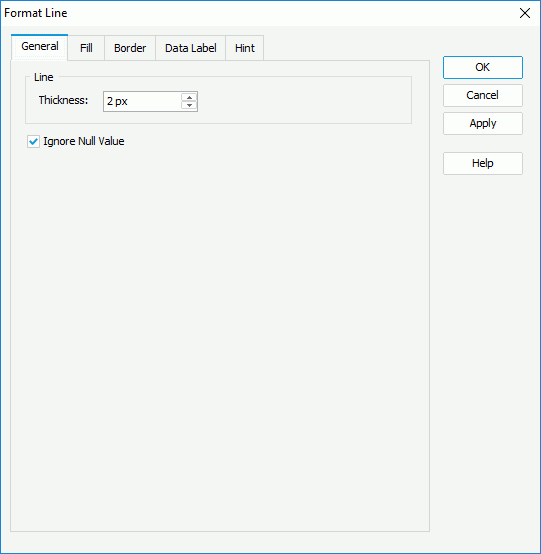Click the Format Line title text
Image resolution: width=541 pixels, height=554 pixels.
coord(36,13)
